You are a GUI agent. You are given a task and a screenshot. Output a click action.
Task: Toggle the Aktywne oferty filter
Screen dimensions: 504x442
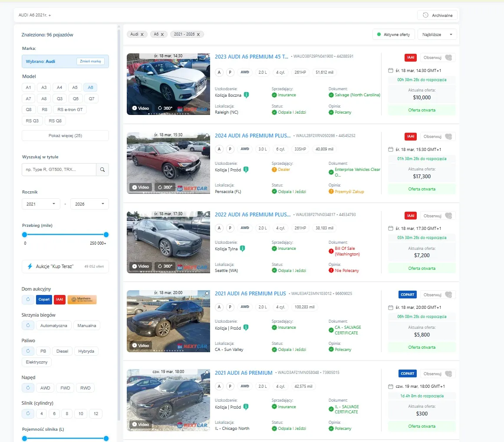[x=394, y=34]
